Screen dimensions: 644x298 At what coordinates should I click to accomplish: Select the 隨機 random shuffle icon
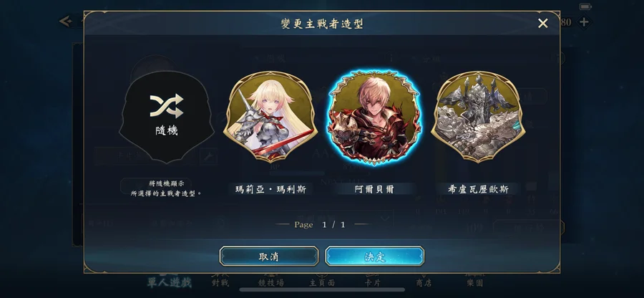tap(166, 117)
